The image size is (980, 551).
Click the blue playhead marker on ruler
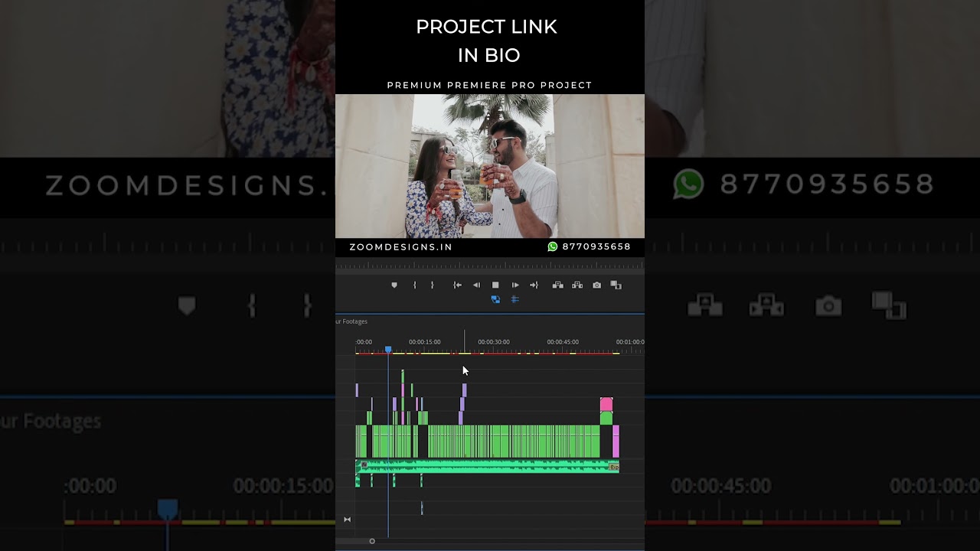(388, 350)
